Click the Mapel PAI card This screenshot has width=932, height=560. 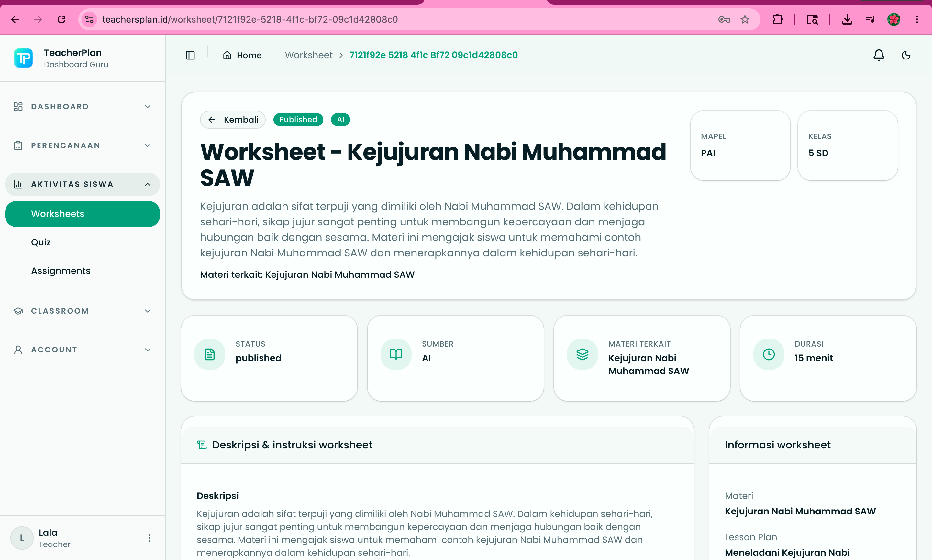(x=740, y=145)
